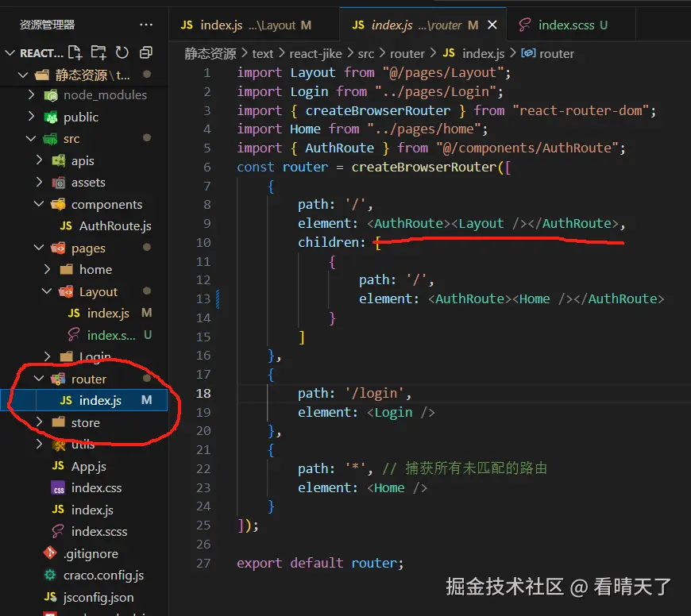
Task: Expand the apis folder
Action: click(39, 160)
